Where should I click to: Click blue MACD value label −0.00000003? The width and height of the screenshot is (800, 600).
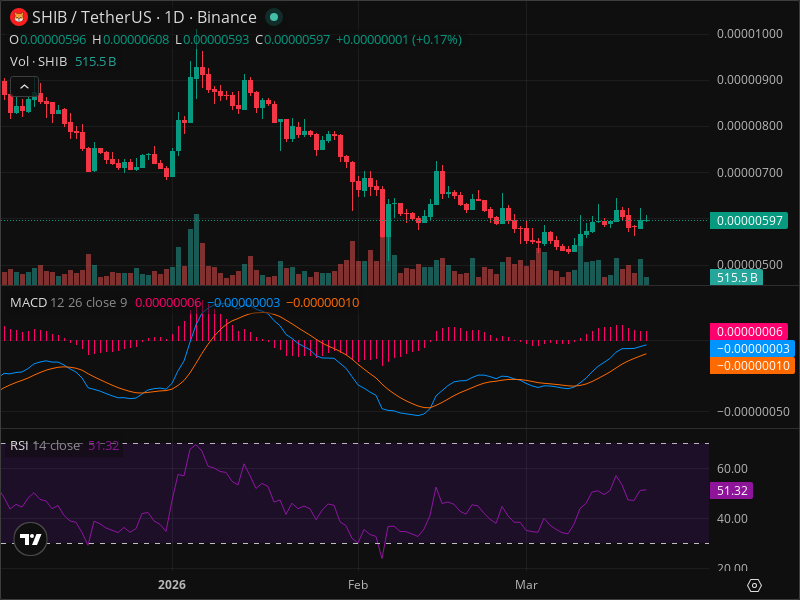pyautogui.click(x=752, y=348)
